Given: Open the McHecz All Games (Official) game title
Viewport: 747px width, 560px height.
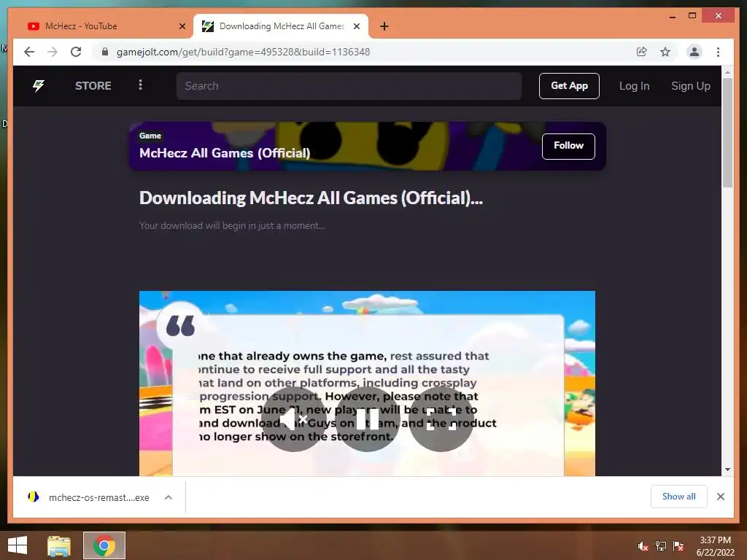Looking at the screenshot, I should [225, 153].
